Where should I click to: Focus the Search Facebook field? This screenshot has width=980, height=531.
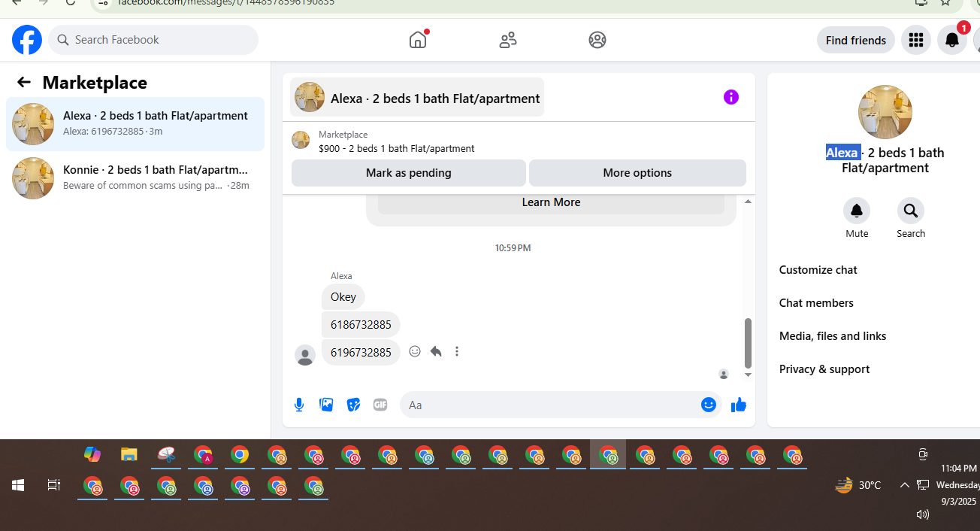[153, 40]
